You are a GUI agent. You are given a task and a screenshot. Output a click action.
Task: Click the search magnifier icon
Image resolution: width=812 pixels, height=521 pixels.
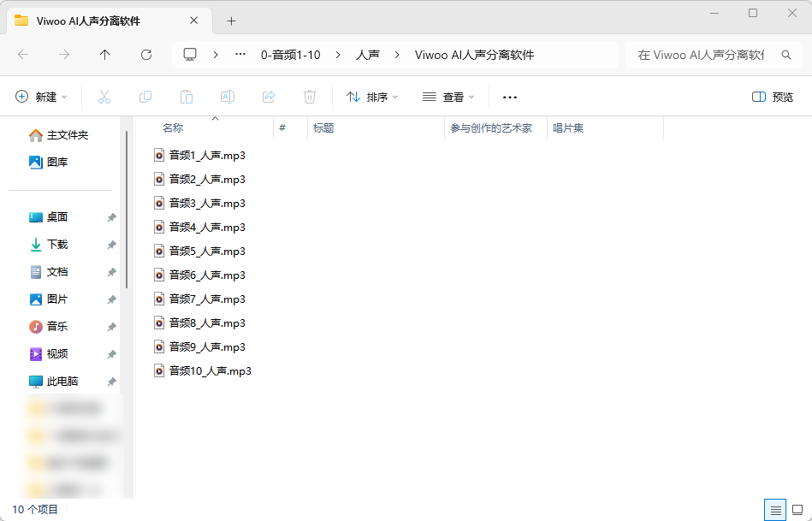786,55
